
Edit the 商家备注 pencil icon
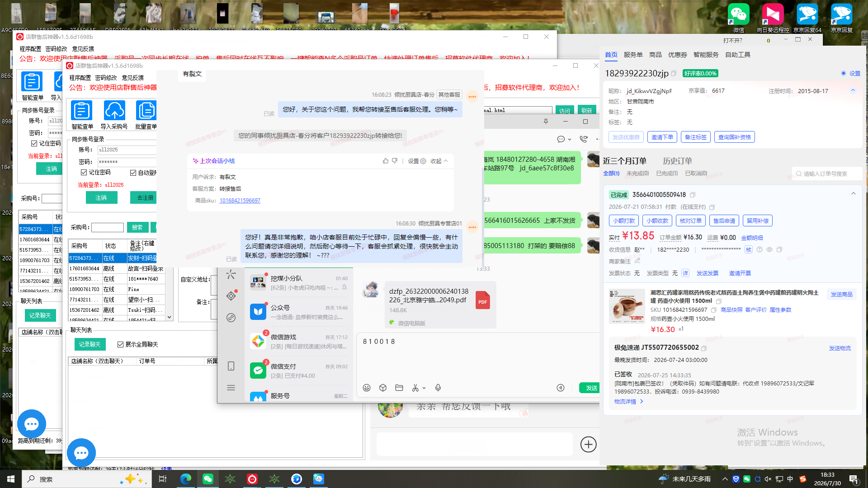637,261
